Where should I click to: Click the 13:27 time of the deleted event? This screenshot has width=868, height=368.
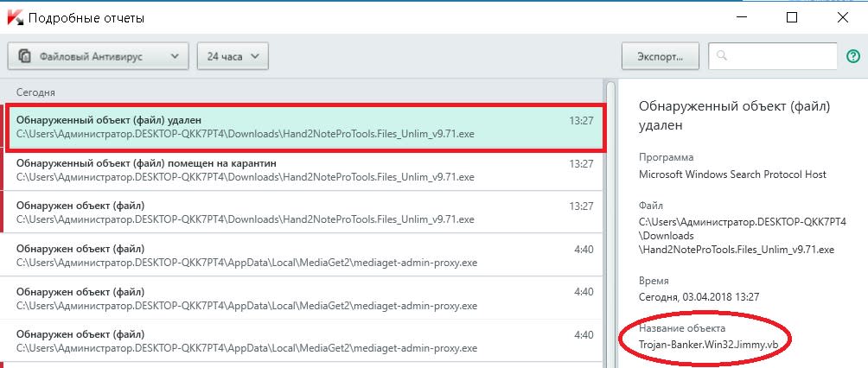coord(581,121)
